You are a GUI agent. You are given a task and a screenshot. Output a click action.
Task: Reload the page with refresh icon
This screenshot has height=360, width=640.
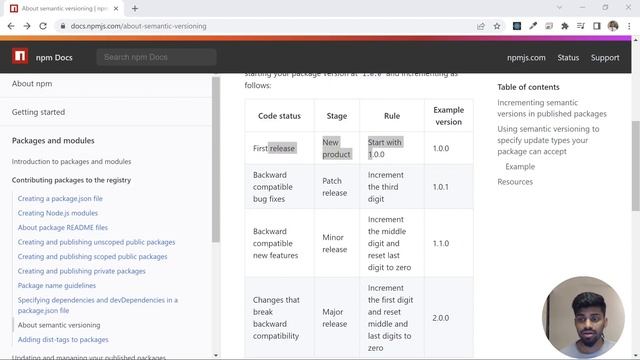[43, 26]
